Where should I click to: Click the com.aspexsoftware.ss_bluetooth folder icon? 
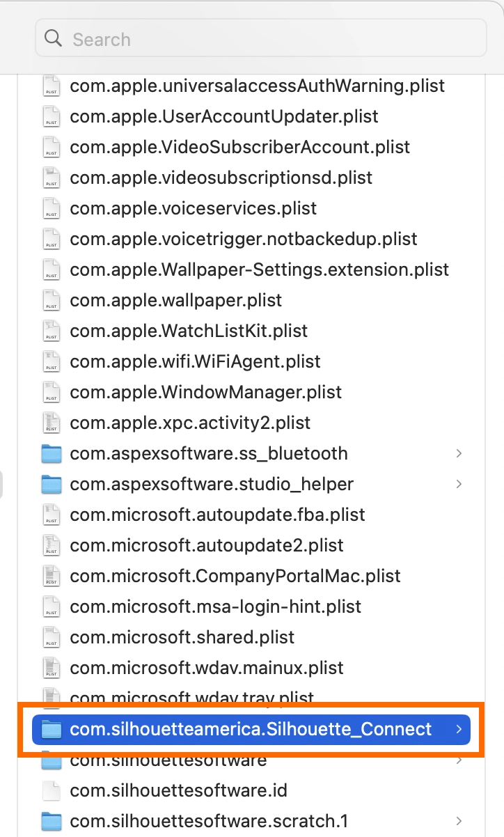[52, 454]
